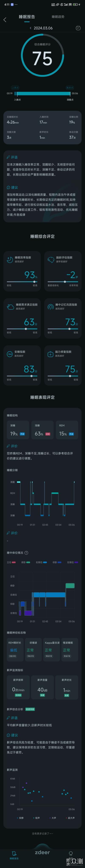Open the calendar date picker icon
The width and height of the screenshot is (85, 868).
tap(78, 28)
